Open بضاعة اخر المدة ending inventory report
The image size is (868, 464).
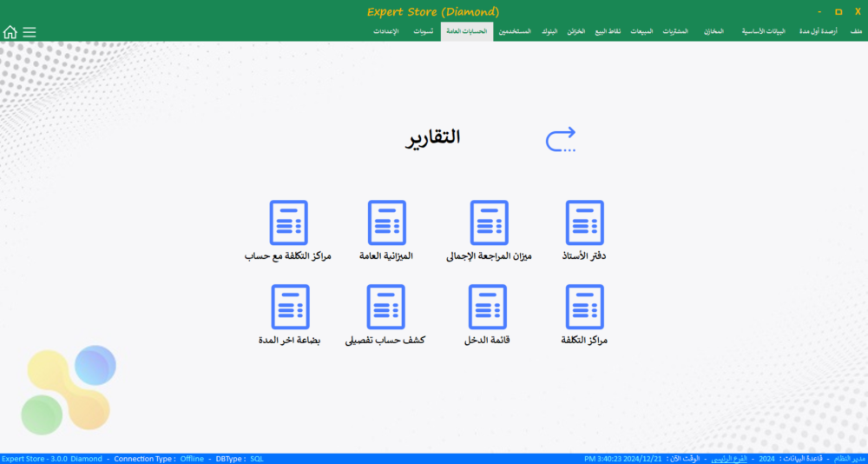coord(289,307)
